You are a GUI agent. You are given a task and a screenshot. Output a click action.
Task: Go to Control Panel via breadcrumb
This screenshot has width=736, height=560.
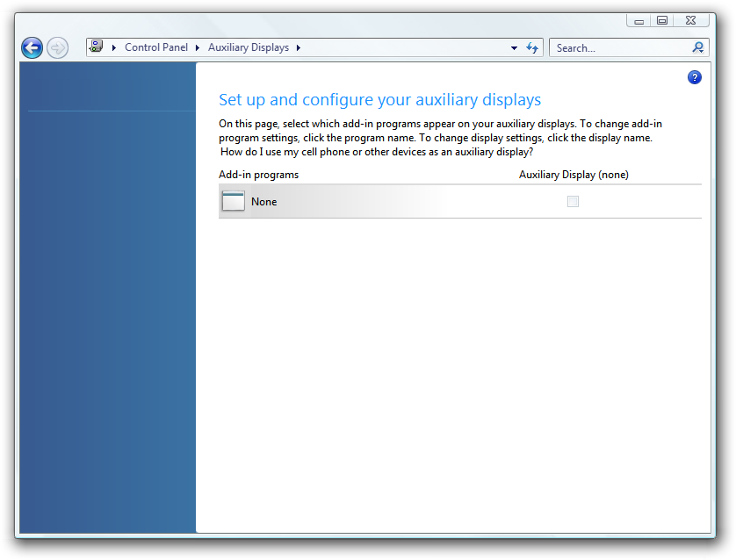tap(155, 48)
